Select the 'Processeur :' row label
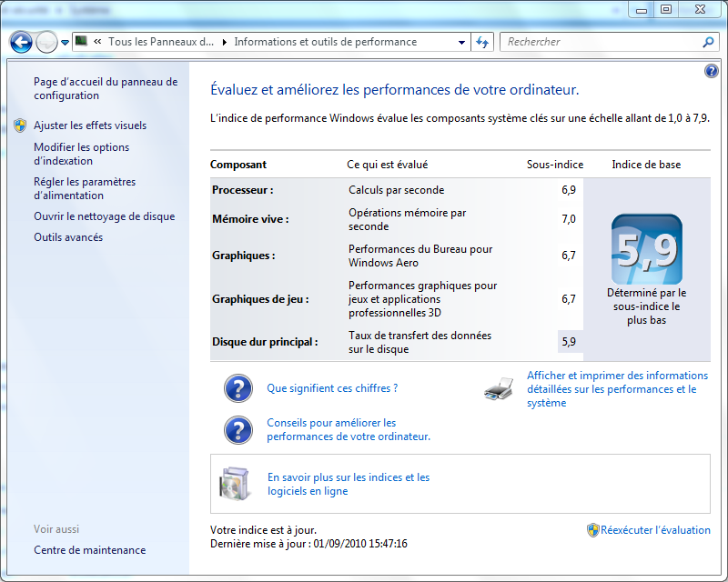This screenshot has width=728, height=582. (243, 190)
